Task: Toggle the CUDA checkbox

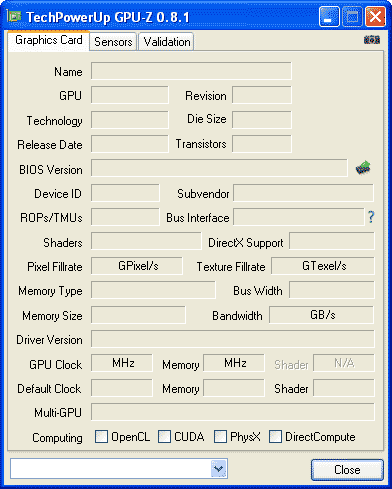Action: tap(164, 436)
